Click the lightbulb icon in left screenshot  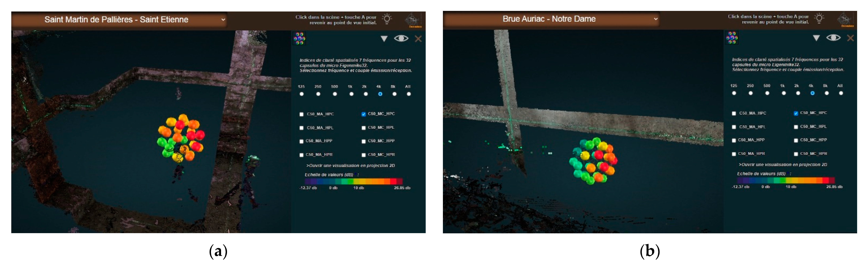point(387,19)
